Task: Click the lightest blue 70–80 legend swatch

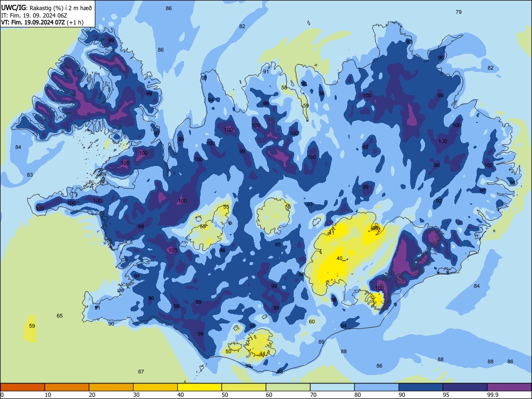Action: tap(332, 387)
